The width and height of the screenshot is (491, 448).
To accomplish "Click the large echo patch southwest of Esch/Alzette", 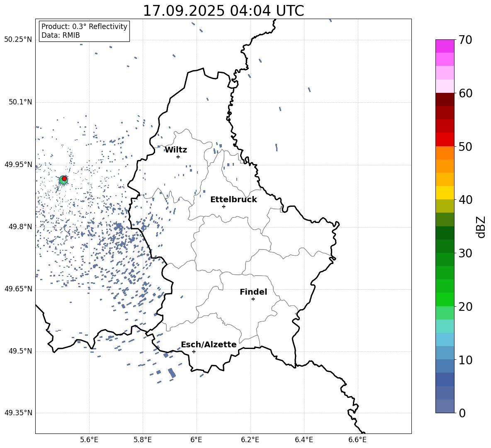I will tap(172, 373).
